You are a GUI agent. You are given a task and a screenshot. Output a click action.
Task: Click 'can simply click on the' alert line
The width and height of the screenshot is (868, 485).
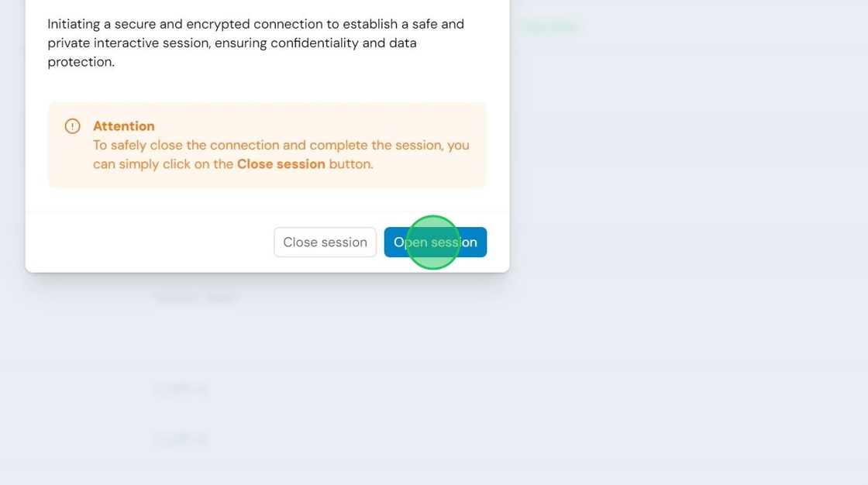[x=164, y=164]
